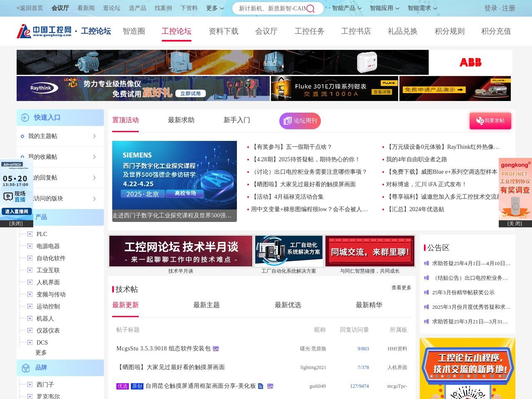Viewport: 532px width, 399px height.
Task: Open post McgsStu 3.5.3.9018 组态软件安装包
Action: point(163,349)
